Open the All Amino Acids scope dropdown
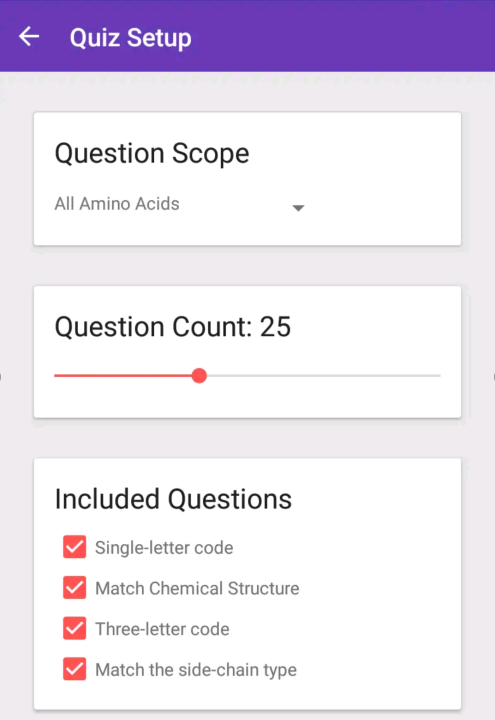The image size is (495, 720). pos(180,204)
